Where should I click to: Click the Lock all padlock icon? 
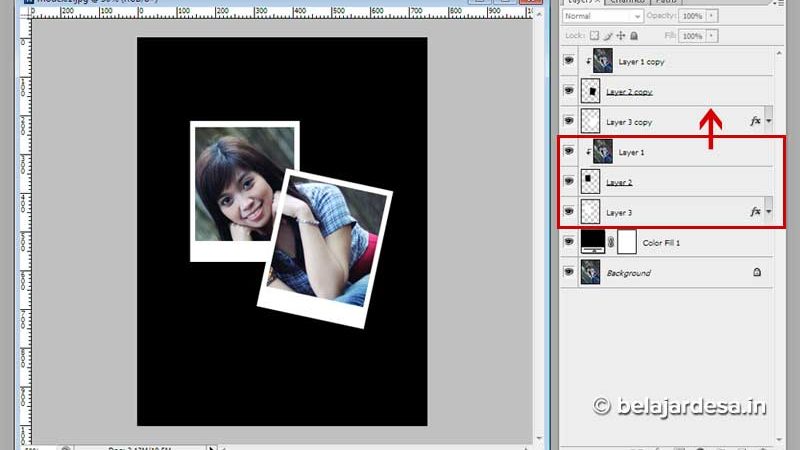(x=634, y=36)
